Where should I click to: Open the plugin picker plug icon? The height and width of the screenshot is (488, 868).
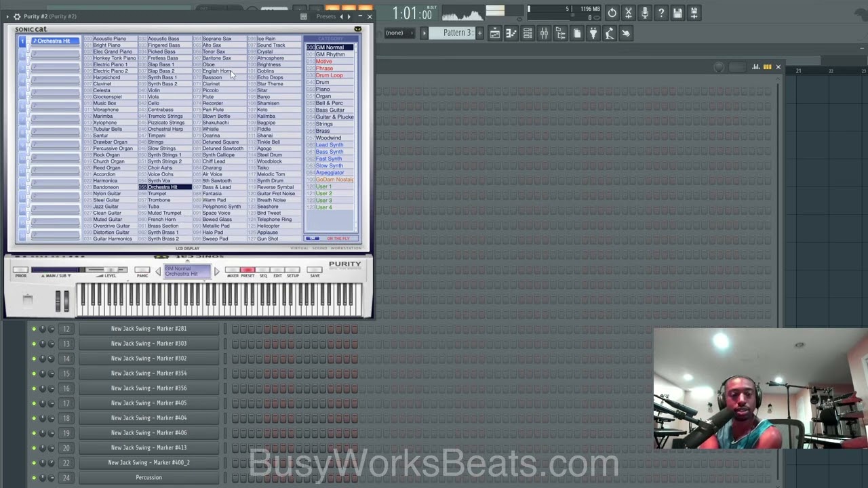click(593, 33)
